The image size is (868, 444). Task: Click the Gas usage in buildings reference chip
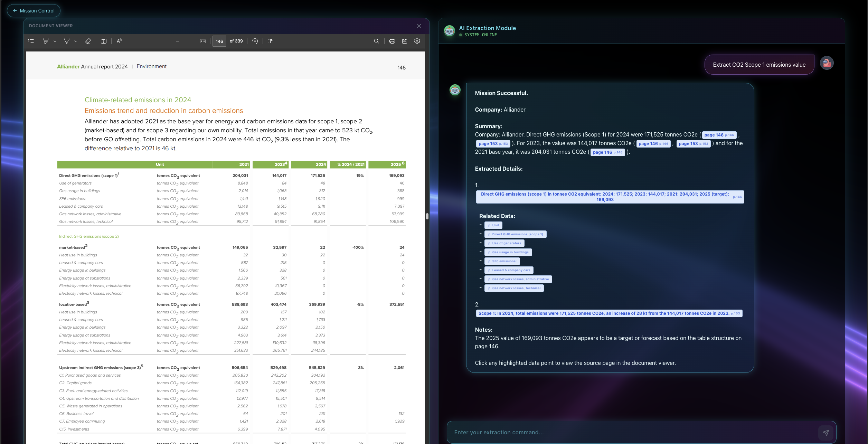click(508, 252)
